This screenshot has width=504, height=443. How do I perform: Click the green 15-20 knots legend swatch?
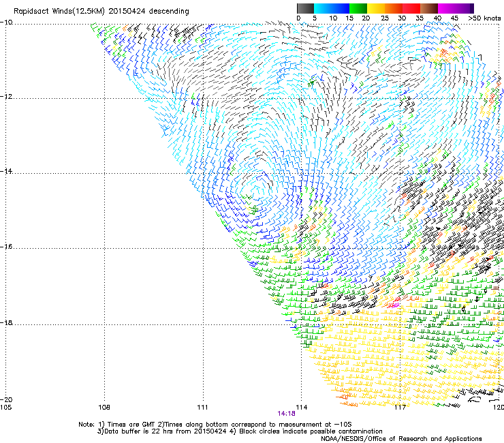[x=358, y=8]
